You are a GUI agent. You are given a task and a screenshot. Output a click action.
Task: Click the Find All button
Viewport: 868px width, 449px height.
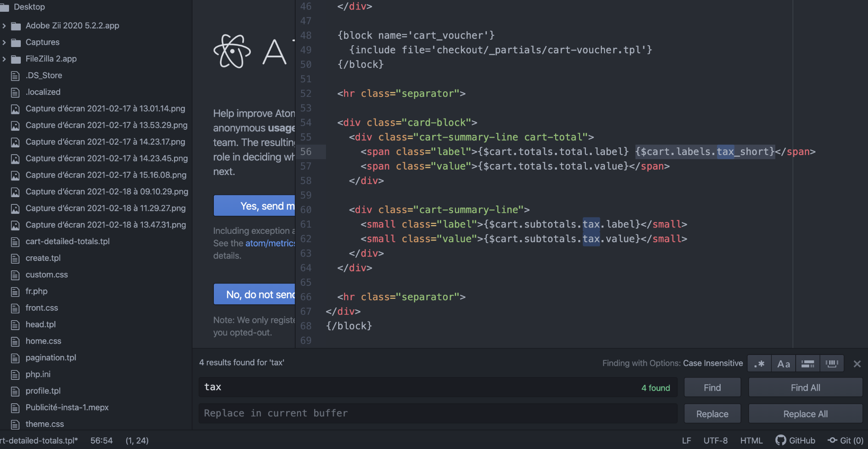tap(806, 388)
